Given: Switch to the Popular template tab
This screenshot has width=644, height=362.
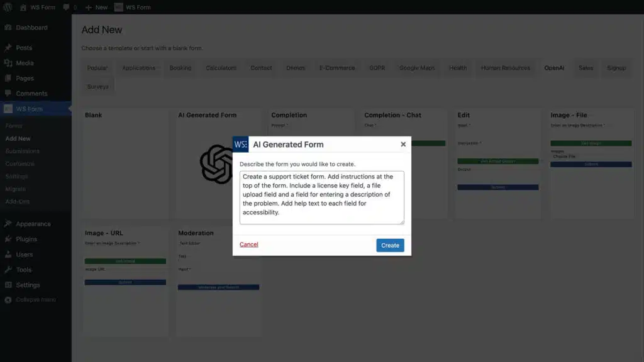Looking at the screenshot, I should click(97, 68).
